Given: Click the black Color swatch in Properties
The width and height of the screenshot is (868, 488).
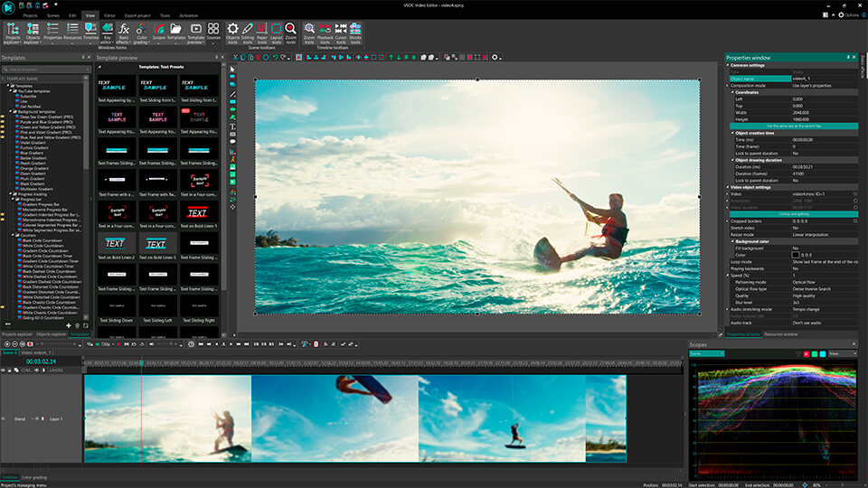Looking at the screenshot, I should tap(796, 255).
